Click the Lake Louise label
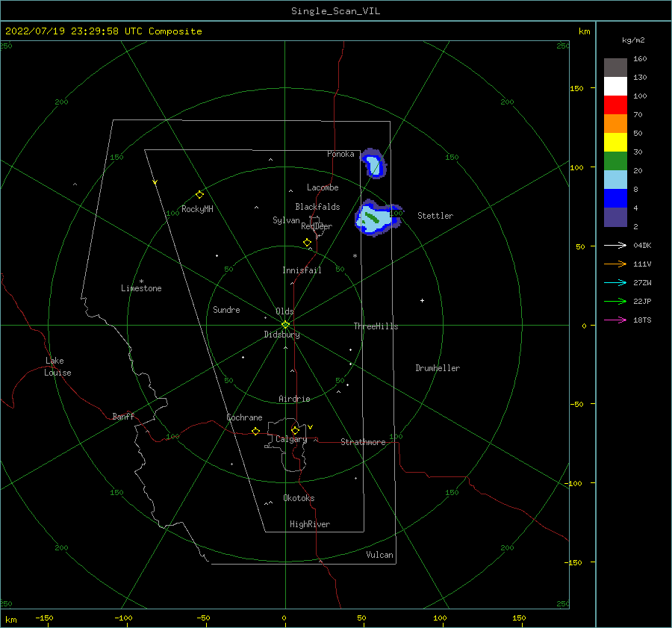 point(57,367)
